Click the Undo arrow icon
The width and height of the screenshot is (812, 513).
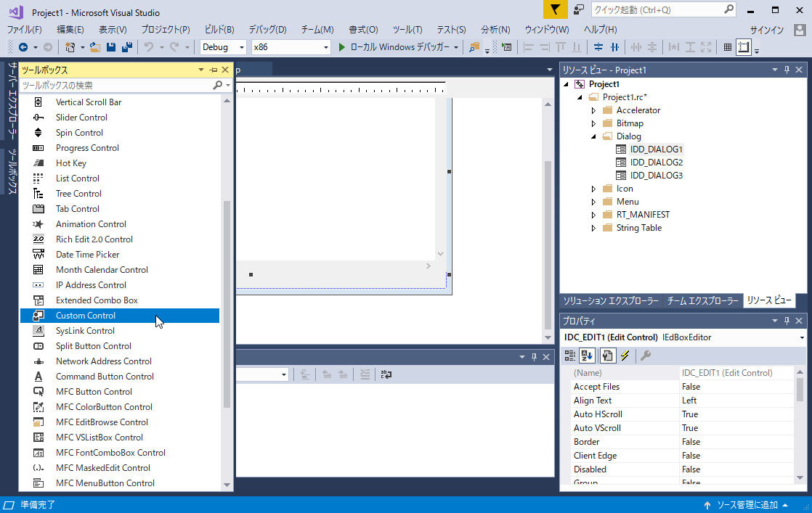pos(149,47)
